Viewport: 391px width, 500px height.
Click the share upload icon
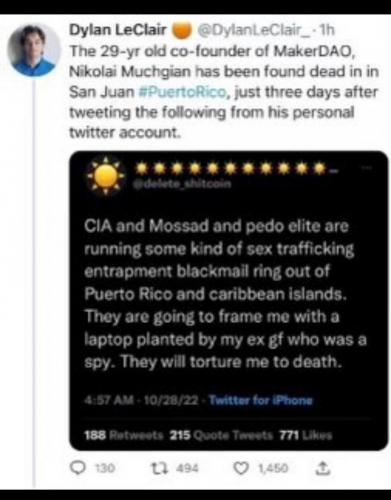(x=323, y=467)
